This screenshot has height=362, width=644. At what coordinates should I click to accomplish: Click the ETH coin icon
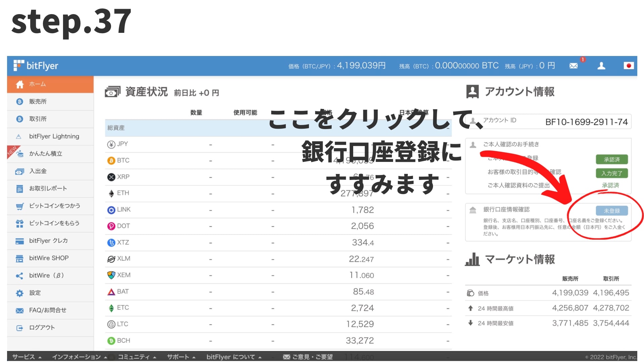pos(111,193)
